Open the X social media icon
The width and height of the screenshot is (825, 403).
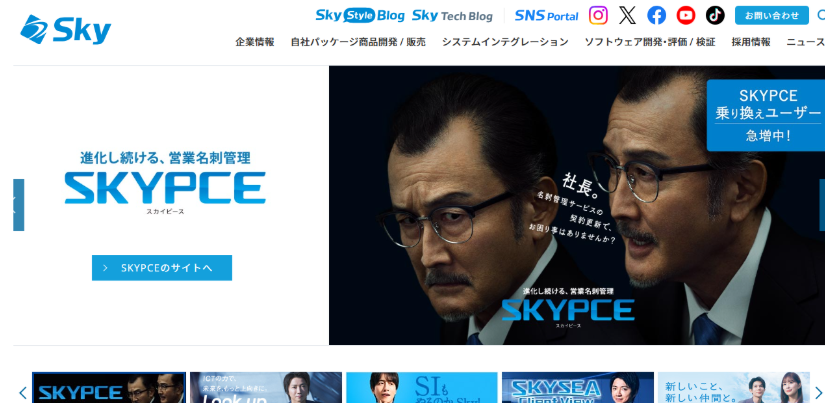[627, 15]
